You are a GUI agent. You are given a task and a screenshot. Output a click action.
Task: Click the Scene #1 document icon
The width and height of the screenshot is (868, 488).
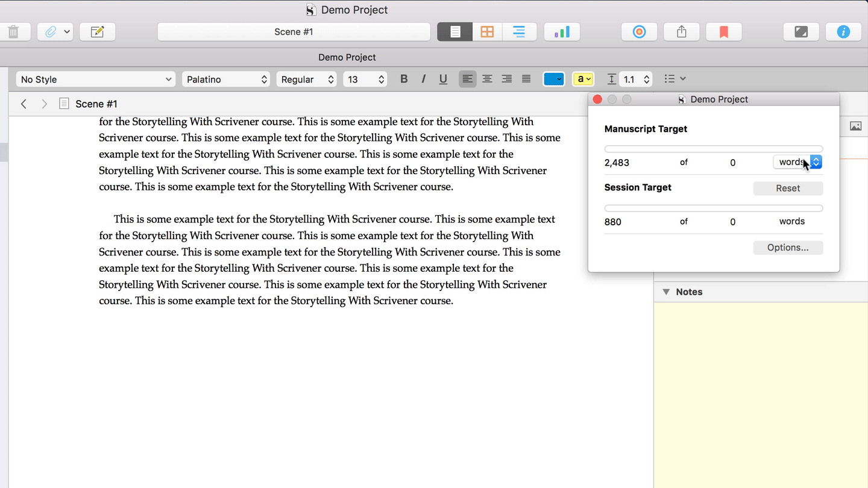coord(64,104)
